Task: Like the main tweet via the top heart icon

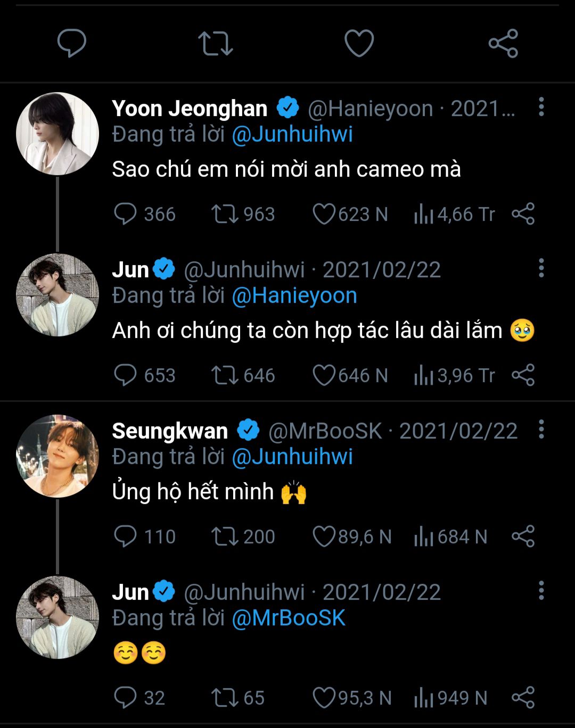Action: pyautogui.click(x=359, y=43)
